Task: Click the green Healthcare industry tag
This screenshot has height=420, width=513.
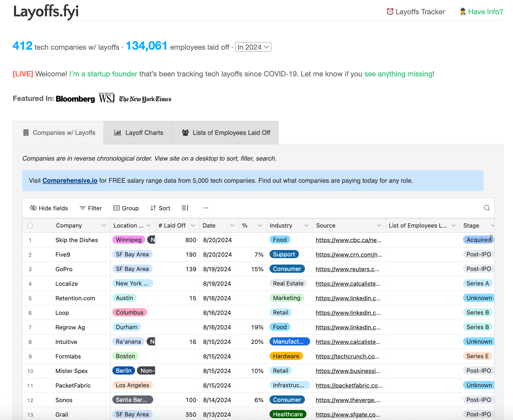Action: click(288, 414)
